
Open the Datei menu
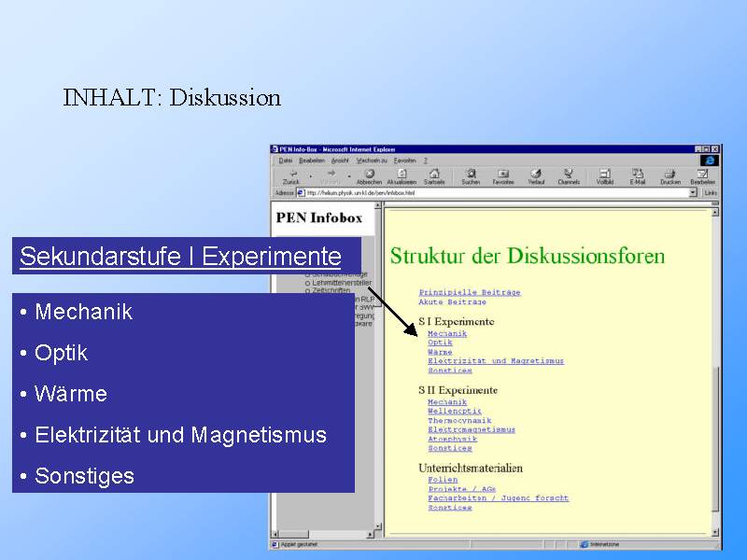285,161
